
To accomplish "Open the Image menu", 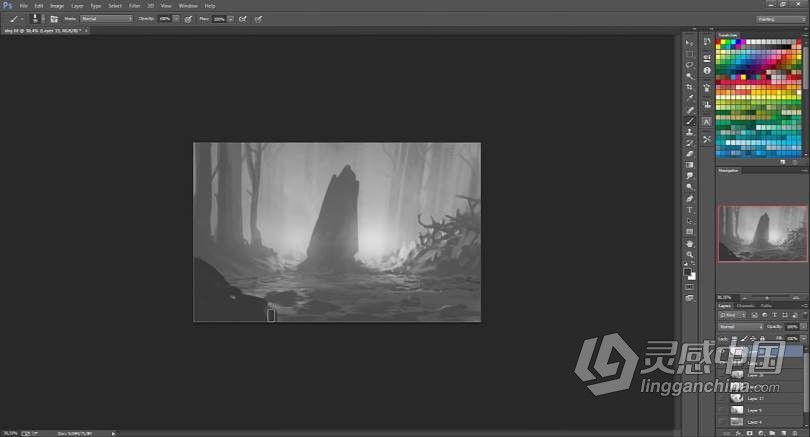I will tap(57, 6).
